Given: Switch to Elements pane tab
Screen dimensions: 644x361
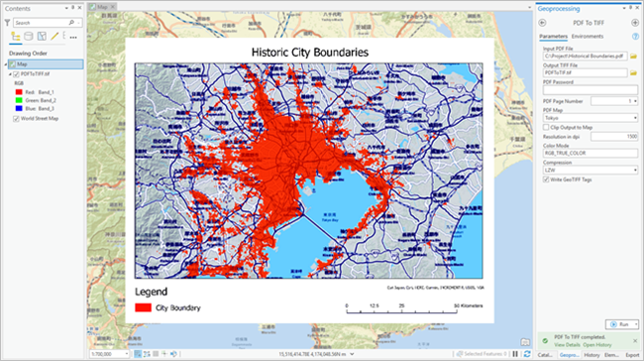Looking at the screenshot, I should tap(611, 355).
